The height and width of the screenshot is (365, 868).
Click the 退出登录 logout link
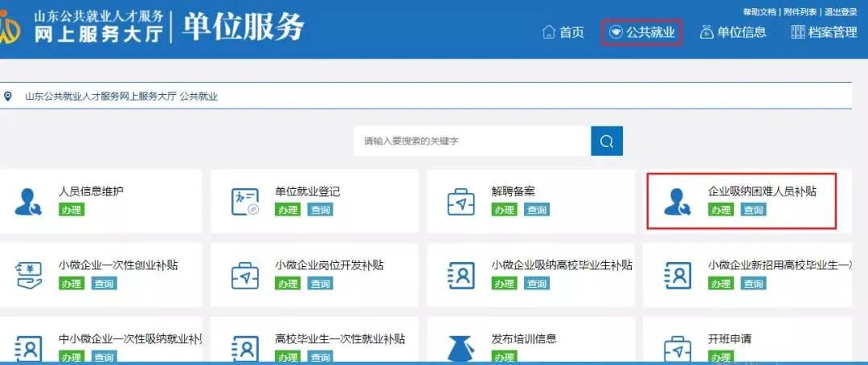click(x=841, y=11)
